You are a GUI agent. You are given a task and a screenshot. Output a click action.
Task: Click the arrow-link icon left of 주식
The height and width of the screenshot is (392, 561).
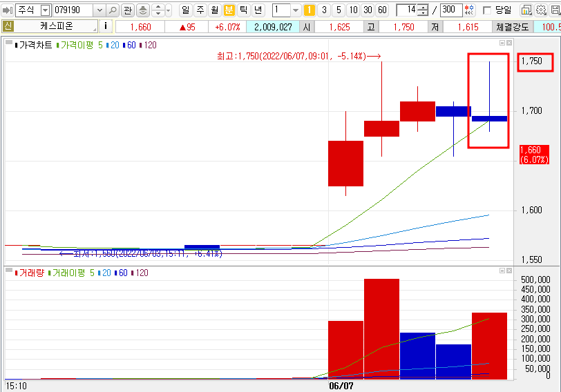click(x=7, y=10)
